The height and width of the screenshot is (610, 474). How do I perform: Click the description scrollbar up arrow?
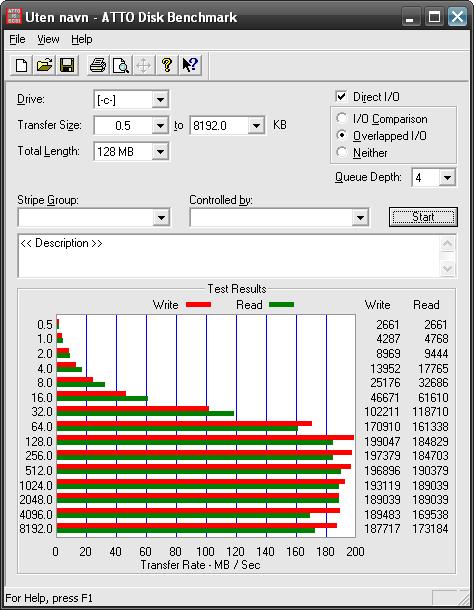(x=448, y=244)
